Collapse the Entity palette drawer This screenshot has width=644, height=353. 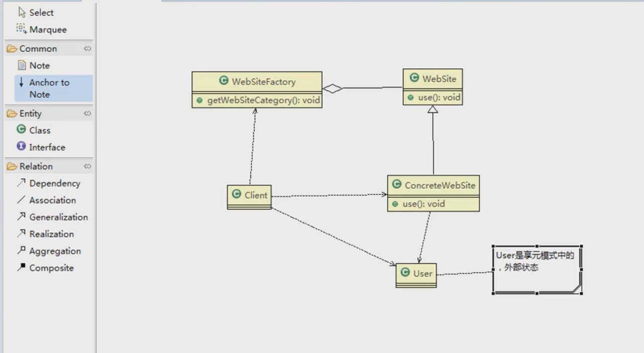coord(87,113)
